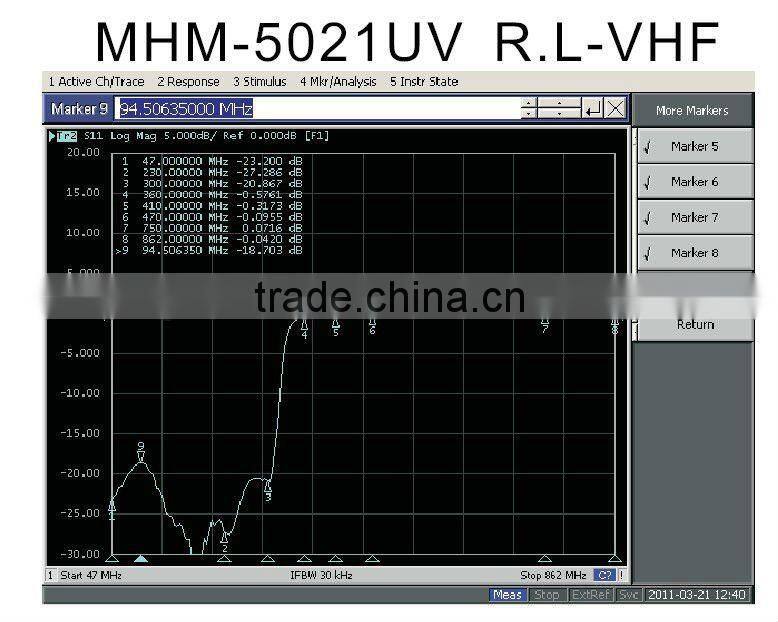Select marker 6 on the trace
The width and height of the screenshot is (778, 622).
coord(373,326)
